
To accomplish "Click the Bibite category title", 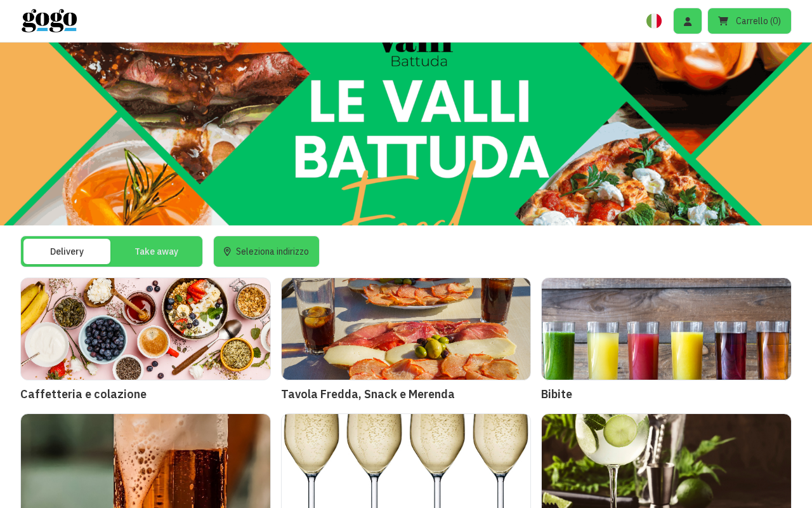I will click(x=556, y=394).
